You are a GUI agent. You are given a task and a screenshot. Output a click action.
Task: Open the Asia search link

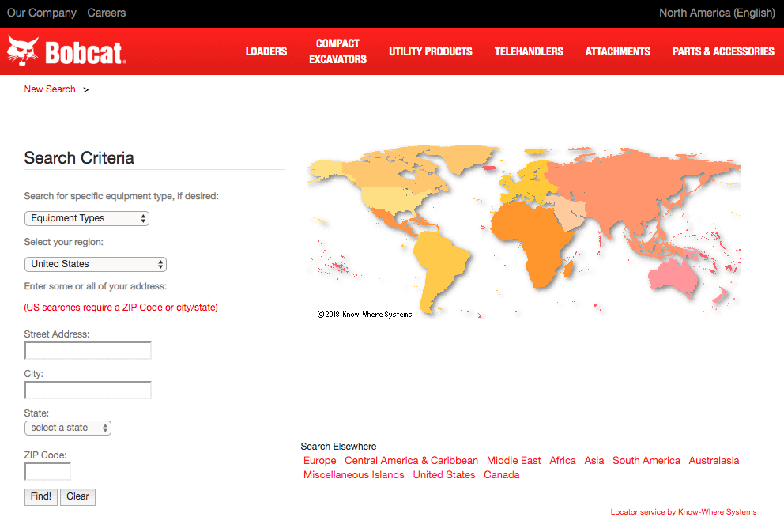point(594,461)
